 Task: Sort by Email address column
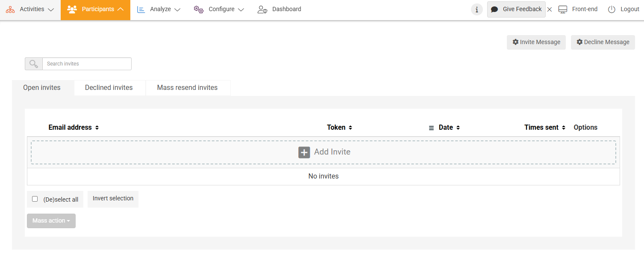pos(74,128)
